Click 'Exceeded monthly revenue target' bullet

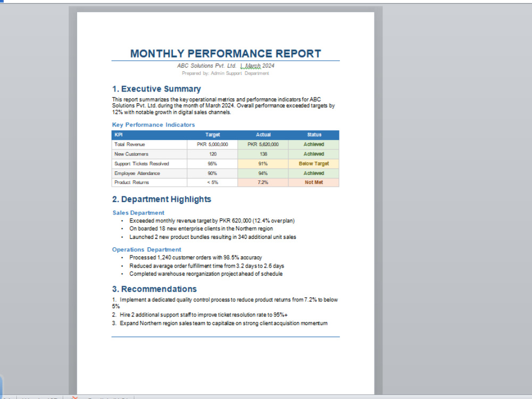coord(212,221)
